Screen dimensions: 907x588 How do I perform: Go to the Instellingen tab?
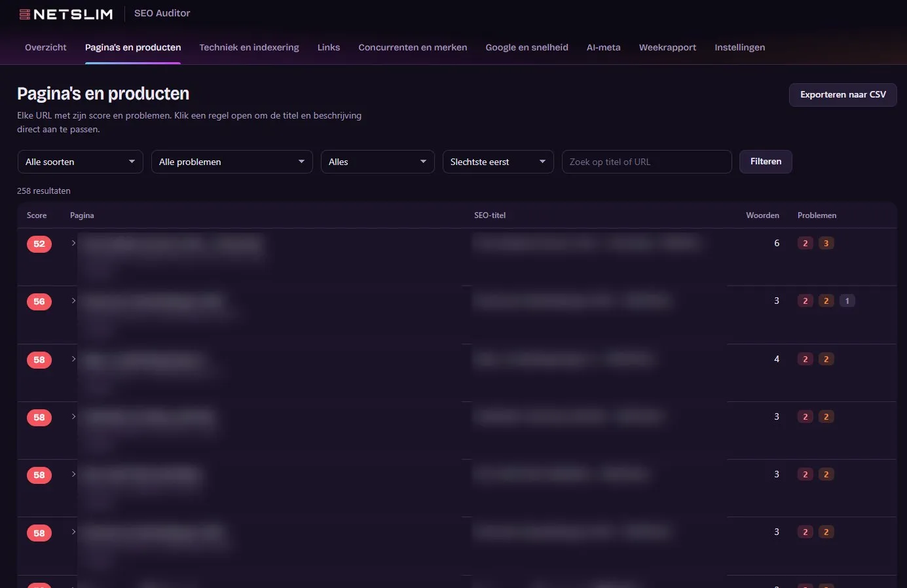coord(739,47)
